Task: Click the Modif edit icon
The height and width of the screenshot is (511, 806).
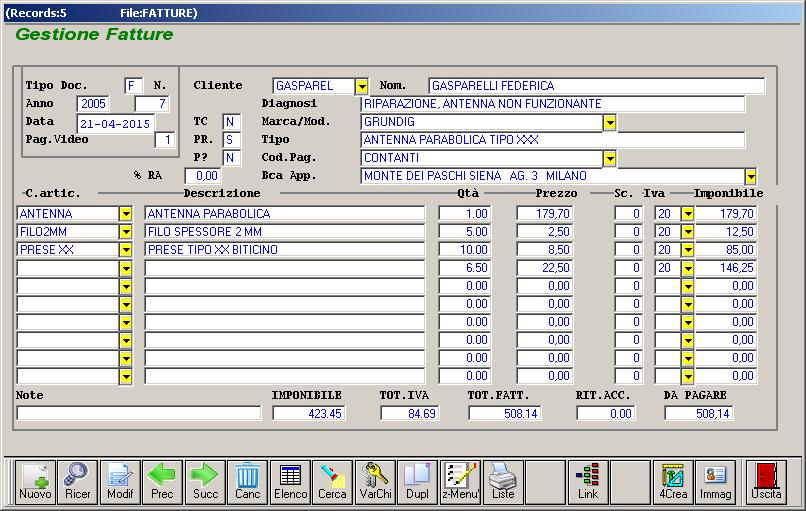Action: pyautogui.click(x=120, y=481)
